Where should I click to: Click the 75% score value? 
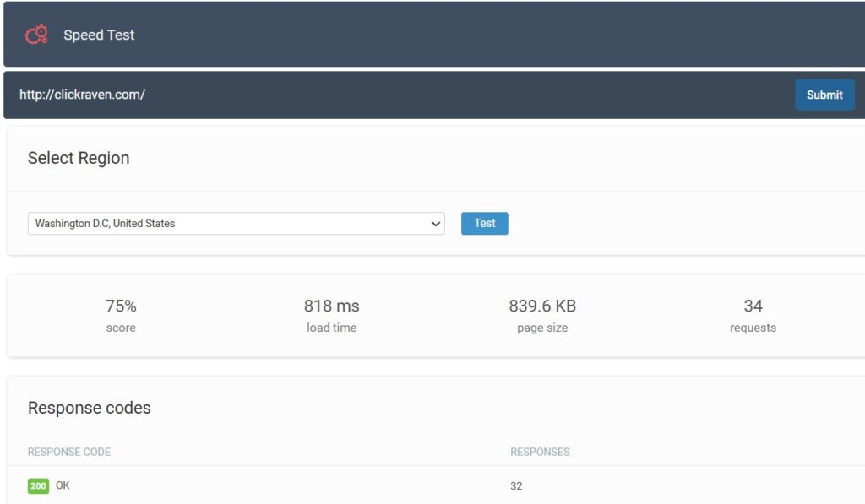coord(121,306)
